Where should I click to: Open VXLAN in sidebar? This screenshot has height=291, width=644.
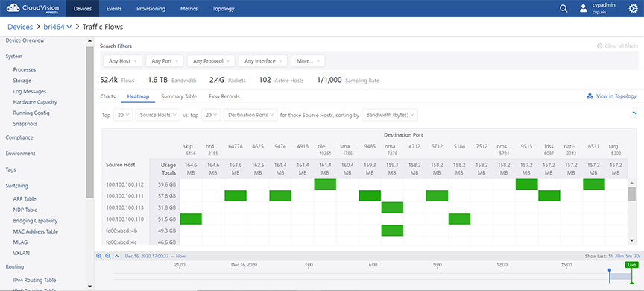pos(22,253)
